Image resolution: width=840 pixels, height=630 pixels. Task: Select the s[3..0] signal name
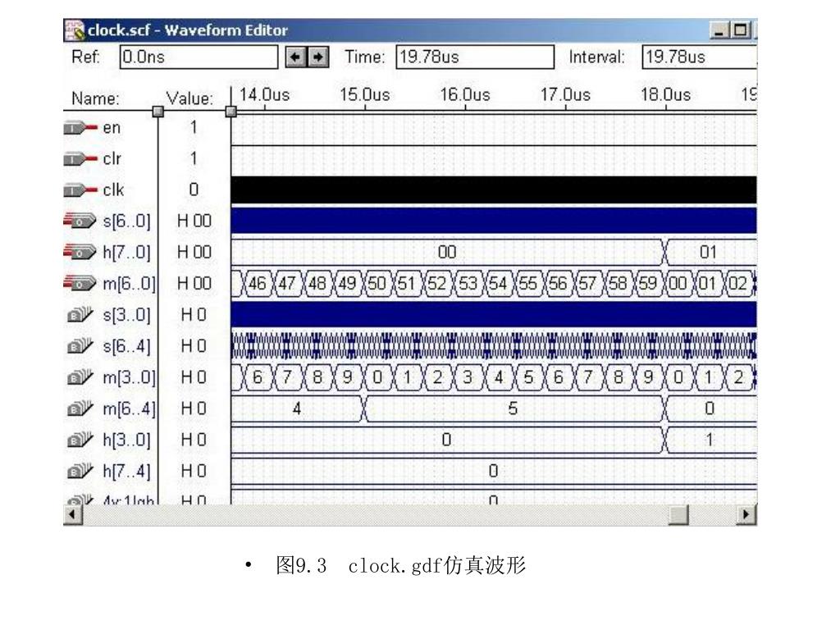(127, 315)
